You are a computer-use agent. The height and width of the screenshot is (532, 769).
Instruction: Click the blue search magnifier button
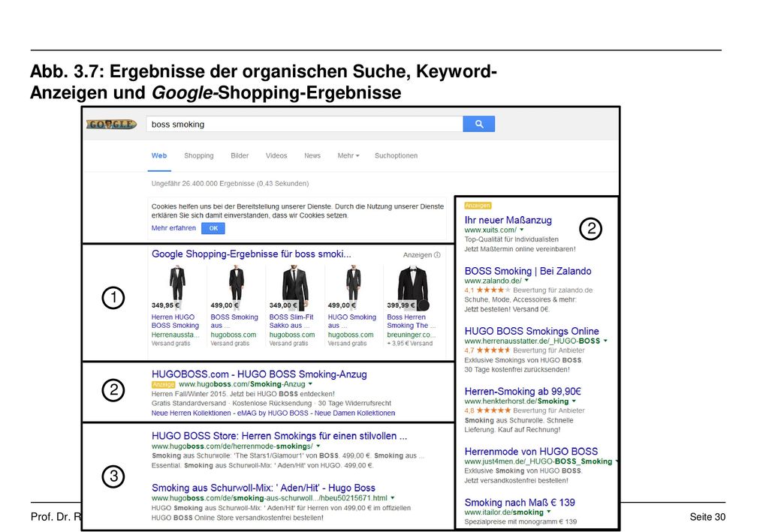(x=478, y=124)
